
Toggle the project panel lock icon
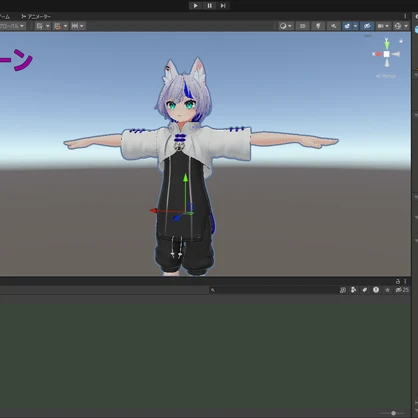[x=398, y=281]
